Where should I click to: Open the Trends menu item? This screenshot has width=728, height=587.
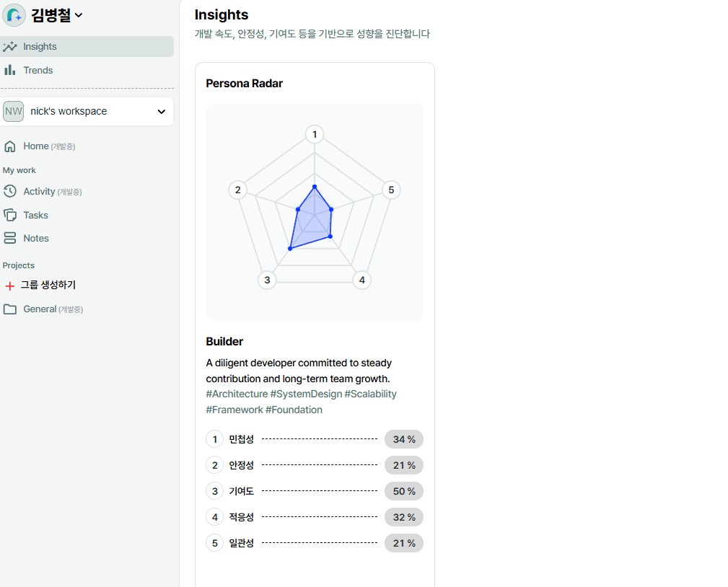[x=38, y=70]
